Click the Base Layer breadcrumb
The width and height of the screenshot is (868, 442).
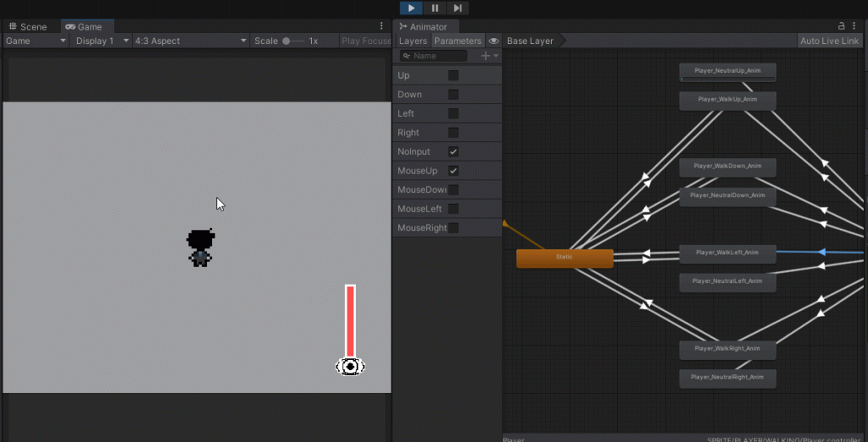pos(530,41)
